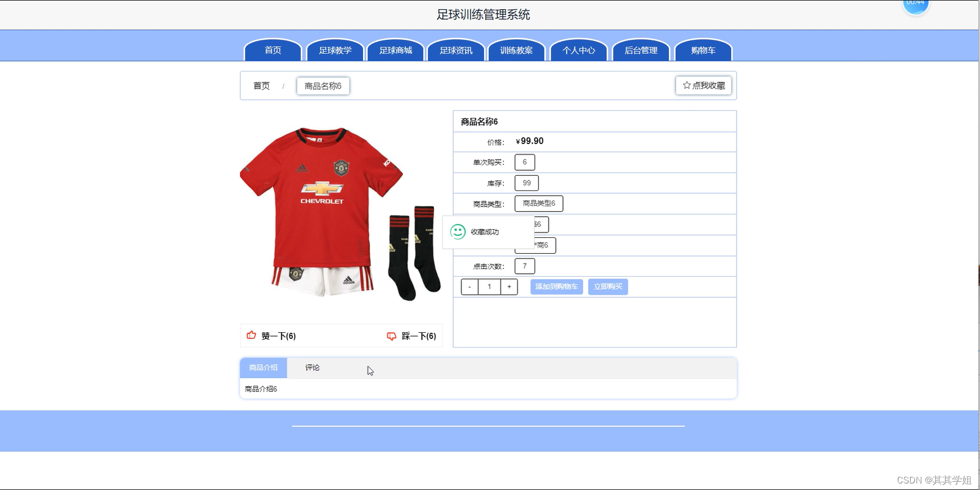Click the 点击次数： label

click(x=489, y=266)
